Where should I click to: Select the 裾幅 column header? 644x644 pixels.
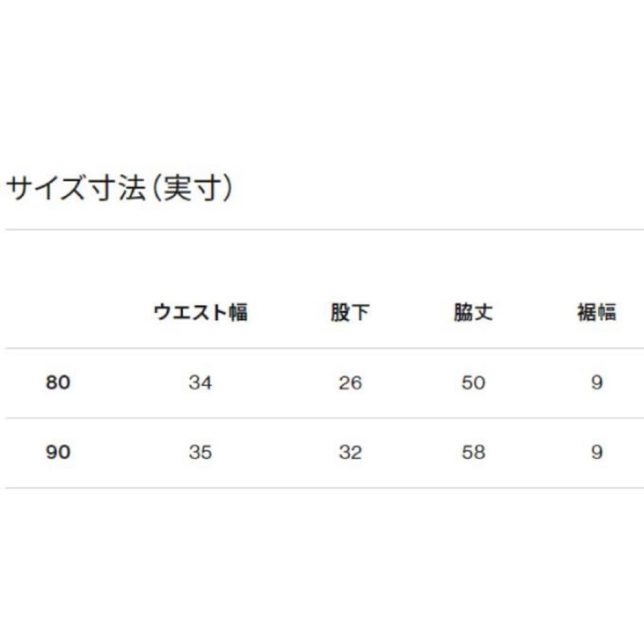point(597,312)
